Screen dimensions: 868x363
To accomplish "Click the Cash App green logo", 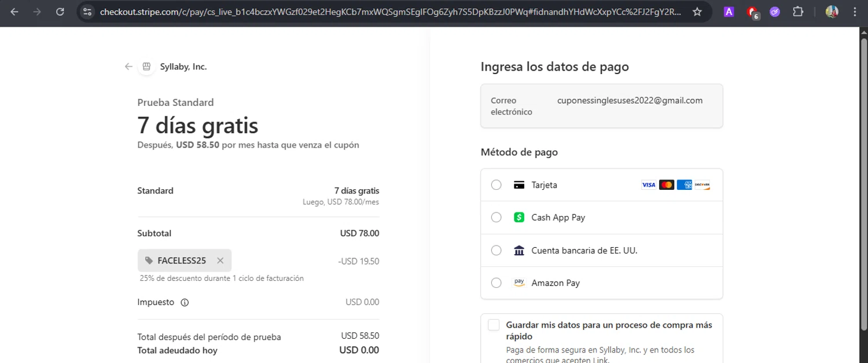I will [x=519, y=218].
